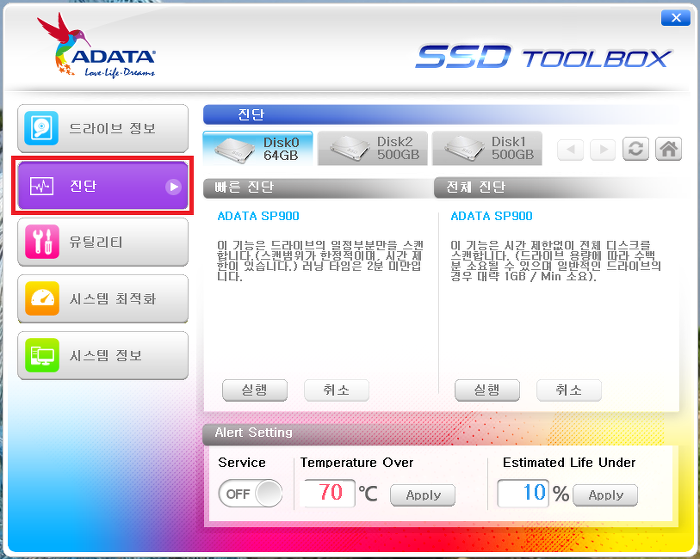The width and height of the screenshot is (700, 559).
Task: Click ADATA SP900 under 전체 진단
Action: tap(492, 216)
